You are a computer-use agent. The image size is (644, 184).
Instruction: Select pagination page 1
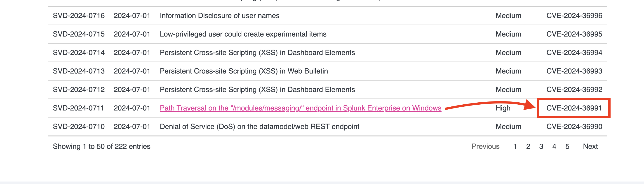pyautogui.click(x=515, y=146)
